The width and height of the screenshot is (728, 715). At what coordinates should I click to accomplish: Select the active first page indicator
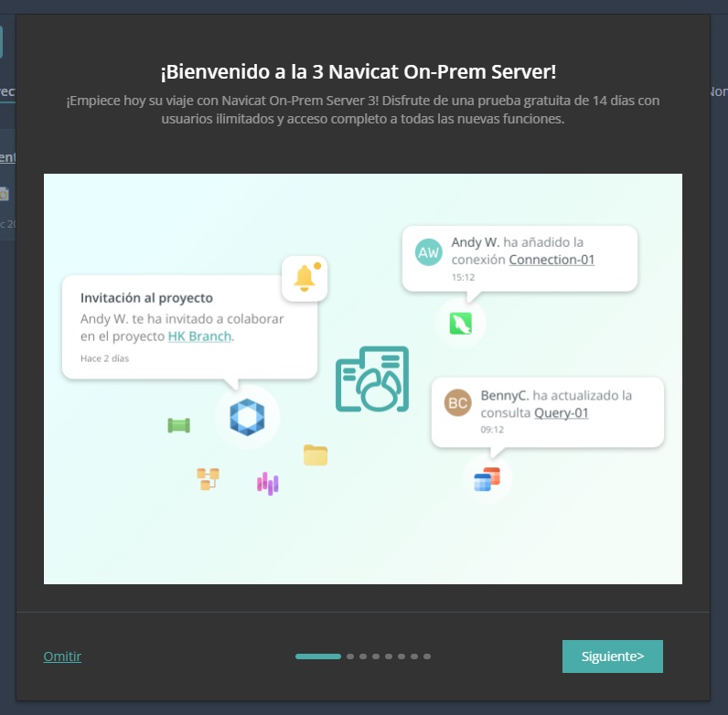pyautogui.click(x=318, y=656)
